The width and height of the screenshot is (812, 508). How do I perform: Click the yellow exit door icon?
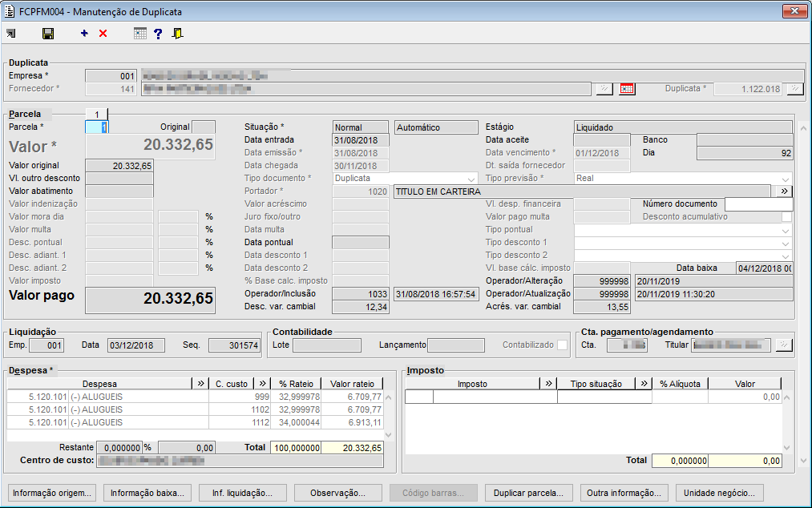177,34
